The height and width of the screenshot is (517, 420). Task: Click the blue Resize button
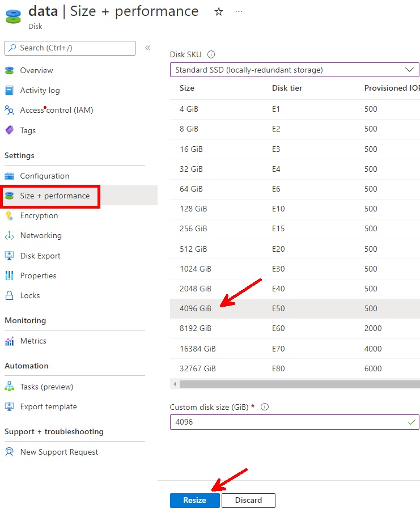(x=194, y=500)
